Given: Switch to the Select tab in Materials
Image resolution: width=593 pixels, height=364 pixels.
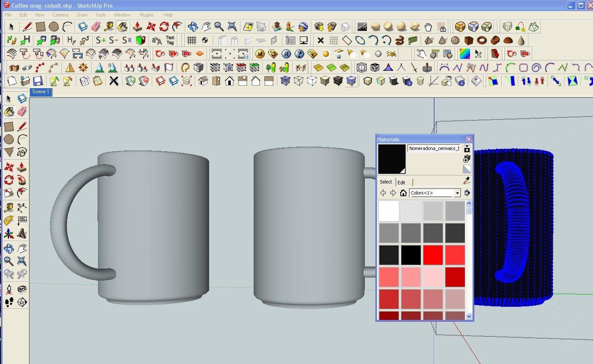Looking at the screenshot, I should pos(386,182).
